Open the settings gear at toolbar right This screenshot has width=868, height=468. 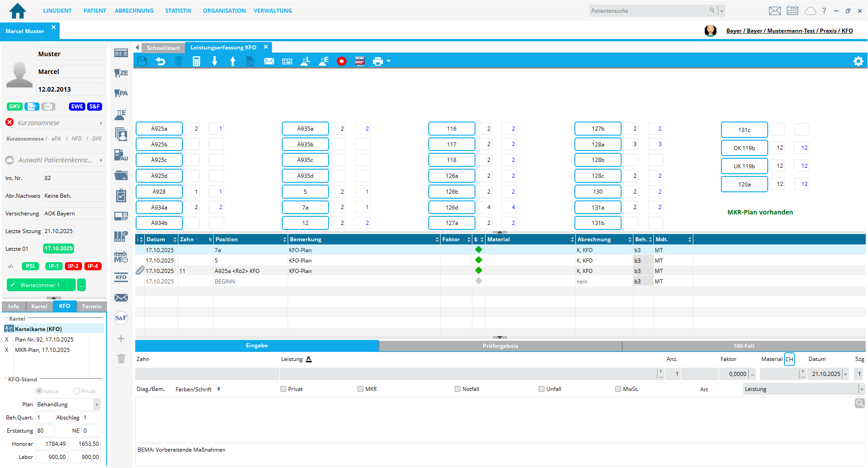[858, 61]
